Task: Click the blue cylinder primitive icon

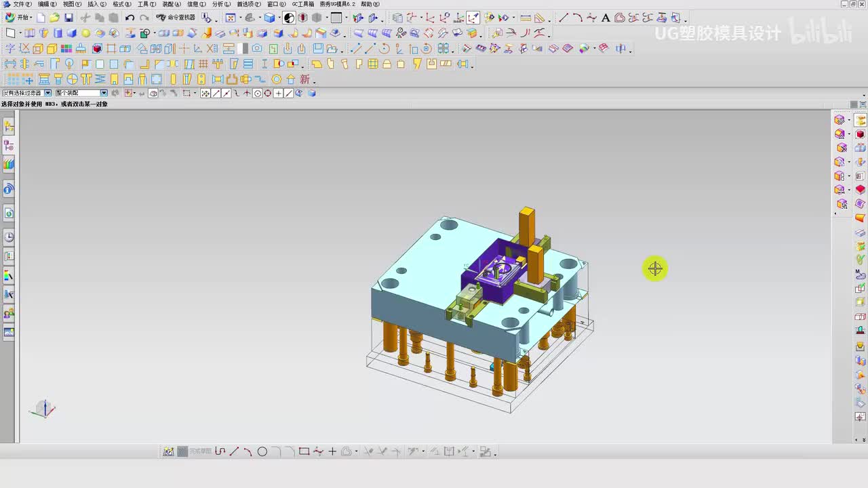Action: (58, 33)
